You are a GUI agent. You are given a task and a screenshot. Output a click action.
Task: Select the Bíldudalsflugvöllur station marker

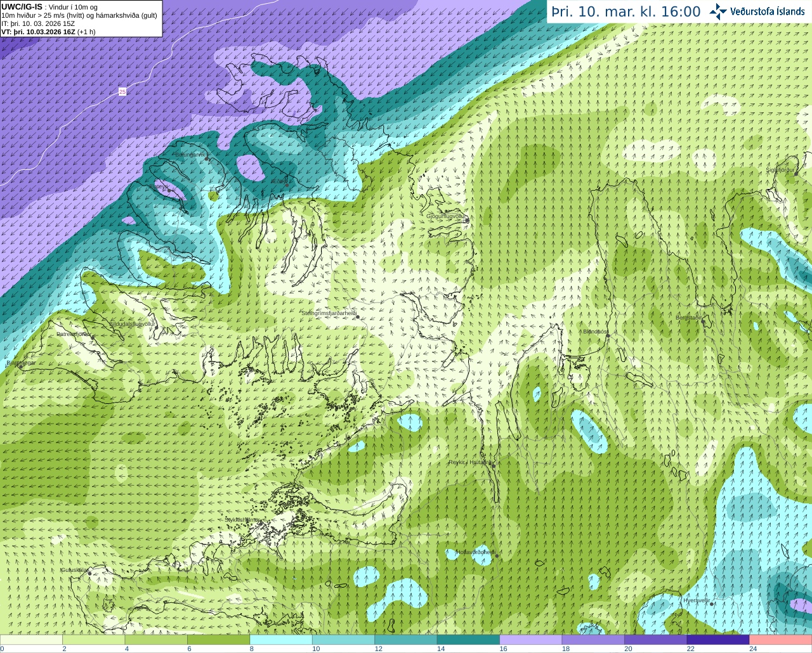click(x=156, y=327)
